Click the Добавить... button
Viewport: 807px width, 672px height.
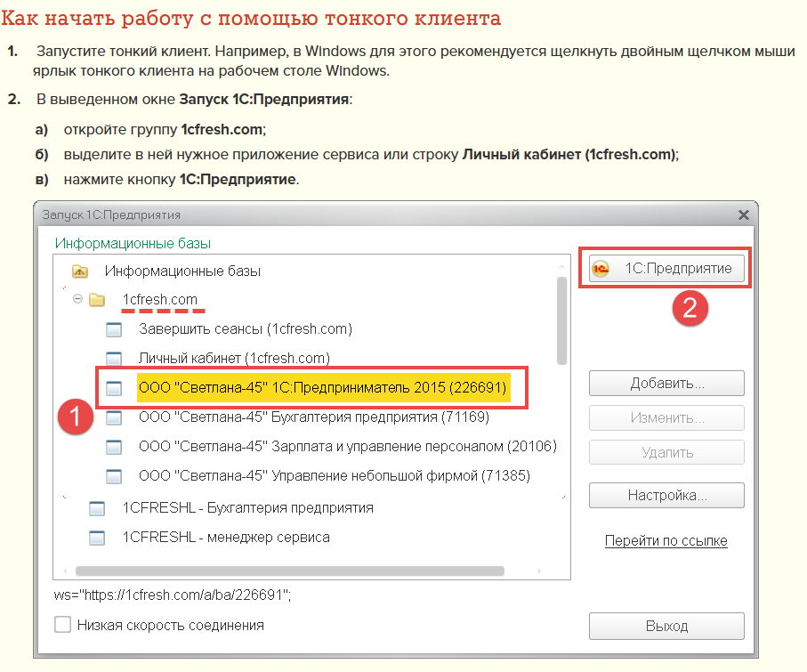(x=666, y=383)
